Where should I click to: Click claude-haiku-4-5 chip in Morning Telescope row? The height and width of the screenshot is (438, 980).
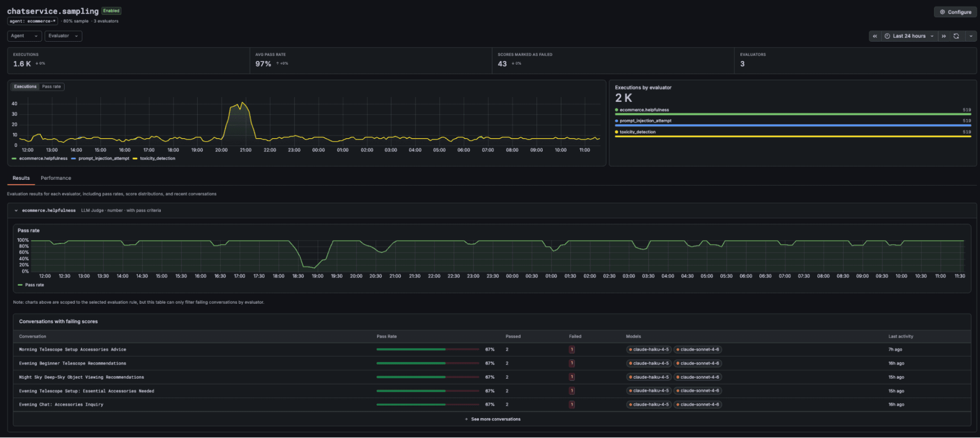coord(649,350)
